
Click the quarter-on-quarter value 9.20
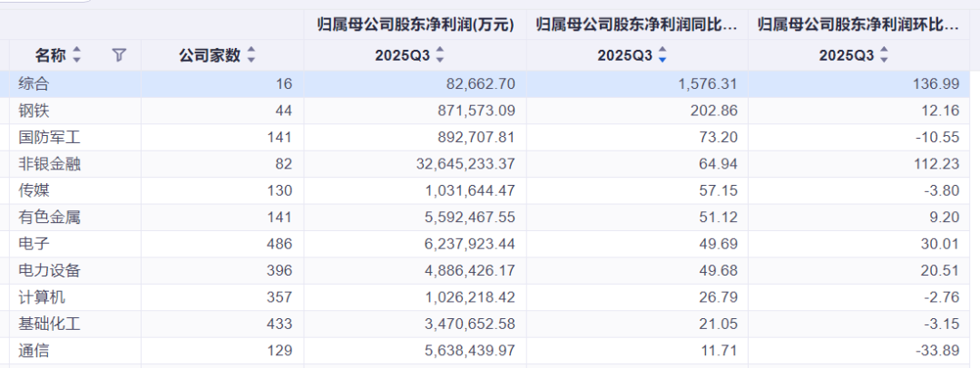(x=946, y=218)
